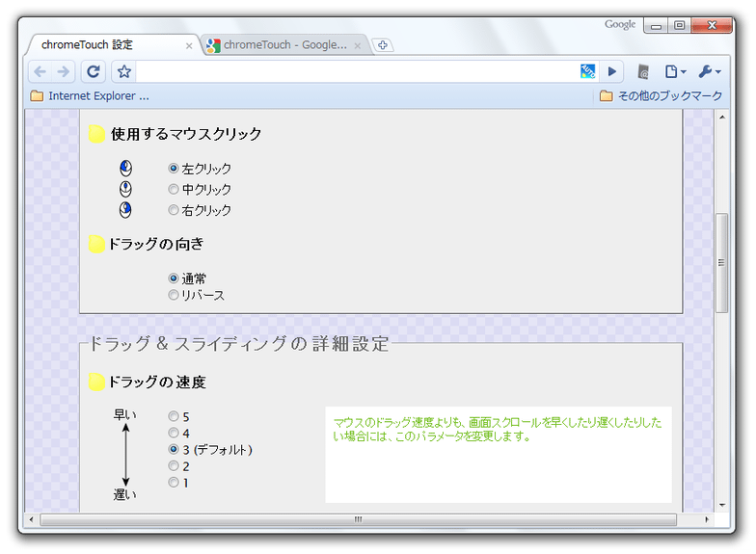
Task: Switch to the chromeTouch - Google tab
Action: (x=284, y=44)
